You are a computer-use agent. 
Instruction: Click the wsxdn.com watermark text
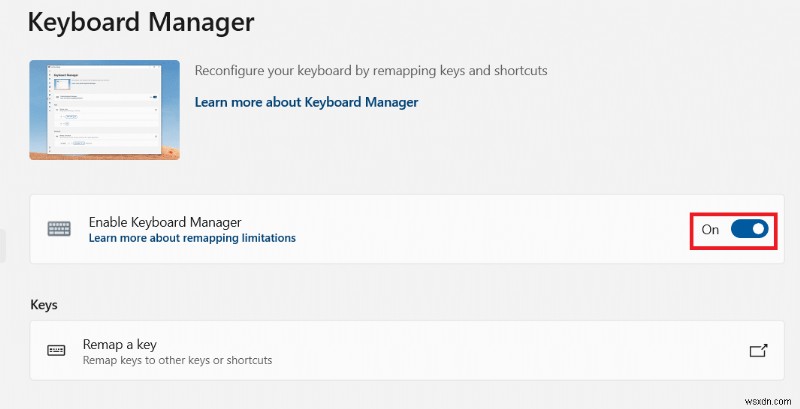pos(765,399)
